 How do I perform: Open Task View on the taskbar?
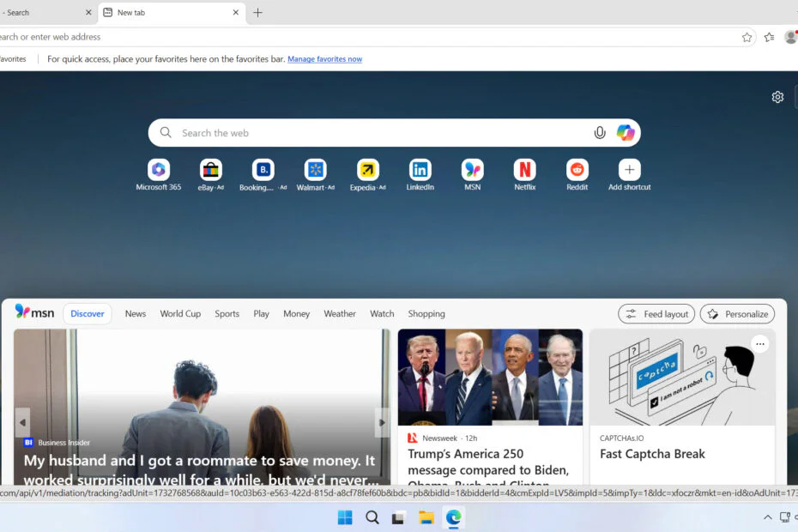click(x=398, y=517)
